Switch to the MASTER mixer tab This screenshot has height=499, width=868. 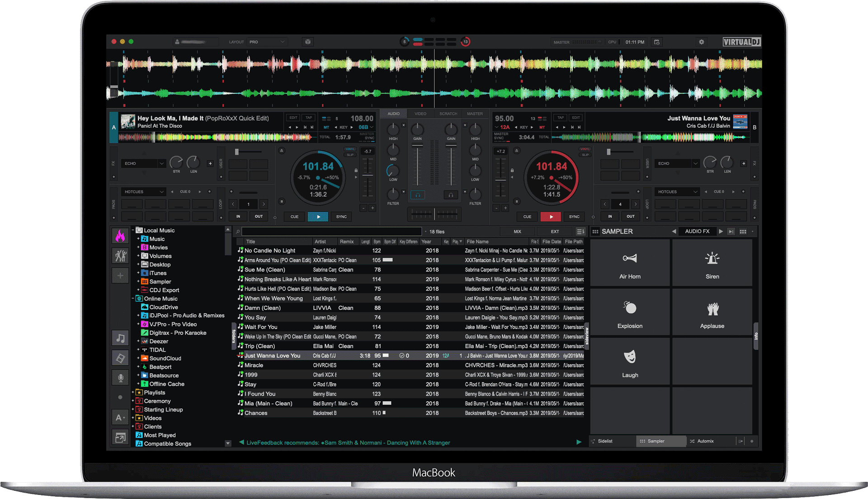pos(475,114)
